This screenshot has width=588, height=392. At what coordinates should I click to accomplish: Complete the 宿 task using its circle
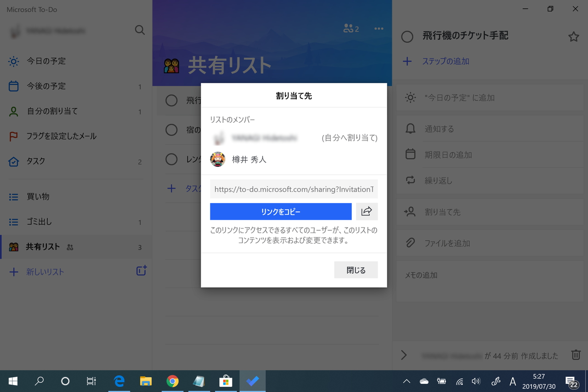tap(172, 130)
